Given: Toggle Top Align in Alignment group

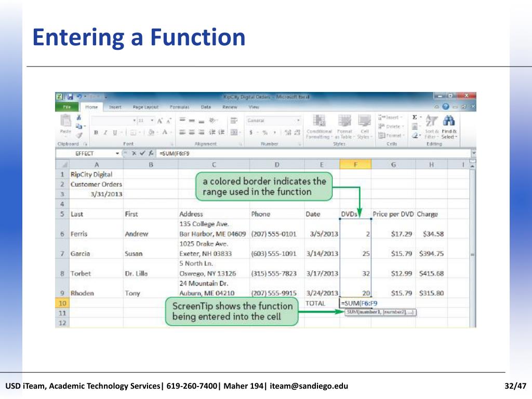Looking at the screenshot, I should click(182, 121).
